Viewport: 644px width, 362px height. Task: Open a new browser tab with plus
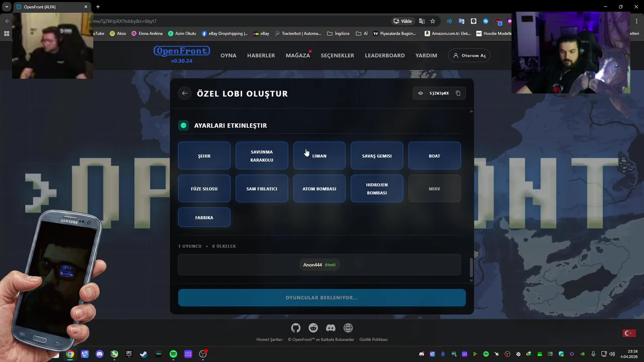pyautogui.click(x=98, y=7)
